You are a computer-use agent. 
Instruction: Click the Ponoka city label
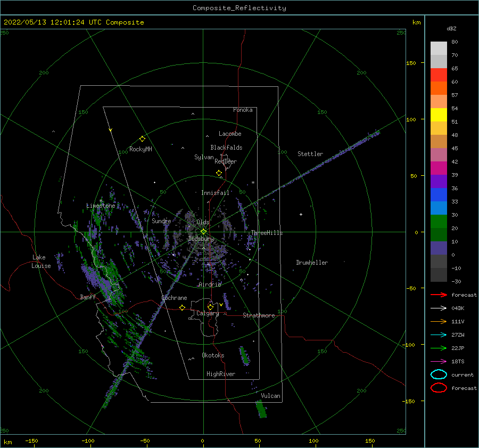(243, 110)
